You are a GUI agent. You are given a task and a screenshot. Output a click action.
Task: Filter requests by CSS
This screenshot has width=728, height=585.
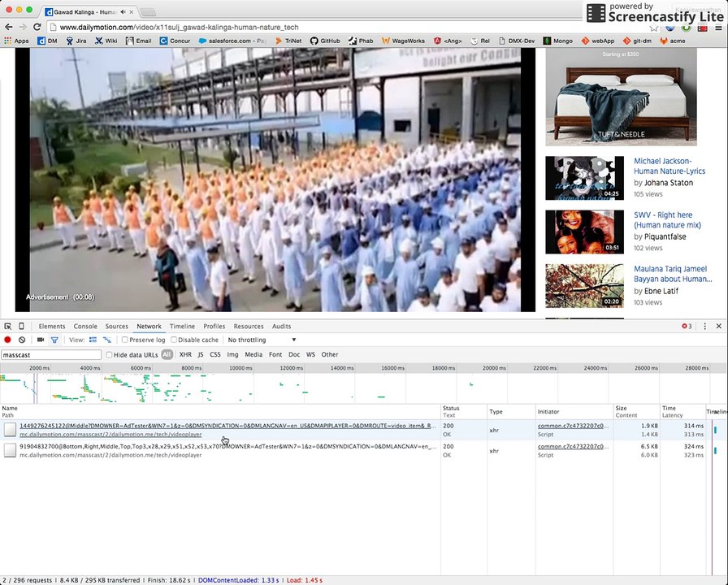coord(215,355)
